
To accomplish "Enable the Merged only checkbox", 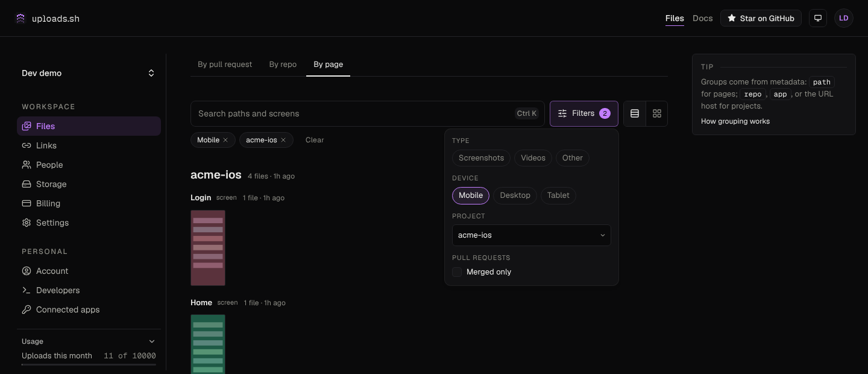I will coord(457,272).
